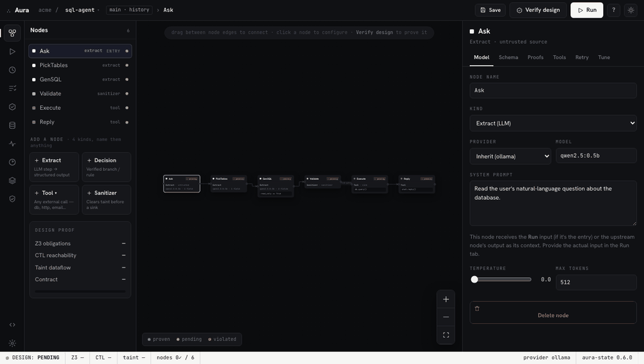Open the main · history branch selector

pos(129,10)
